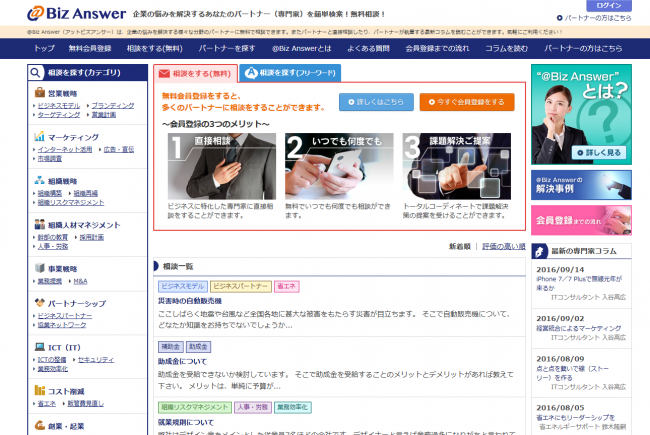Click the handshake icon beside パートナーシップ

point(39,302)
